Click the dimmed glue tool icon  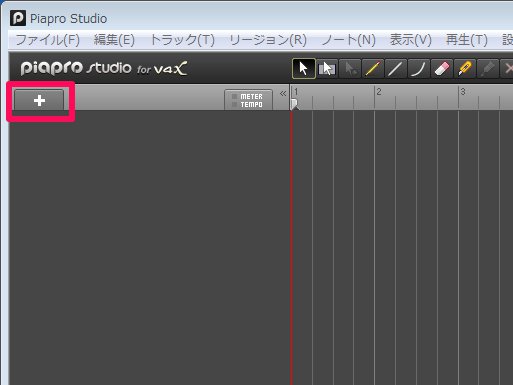488,69
